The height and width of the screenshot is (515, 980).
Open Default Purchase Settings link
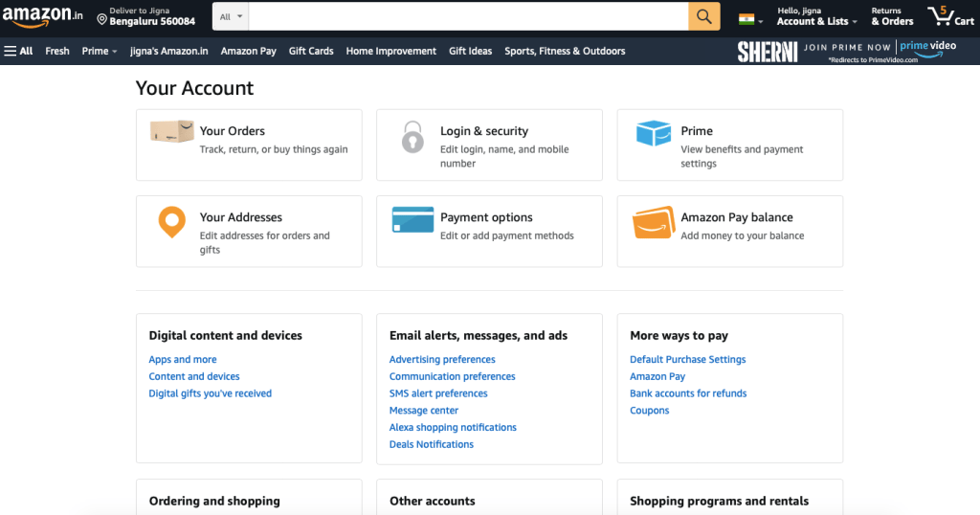687,359
